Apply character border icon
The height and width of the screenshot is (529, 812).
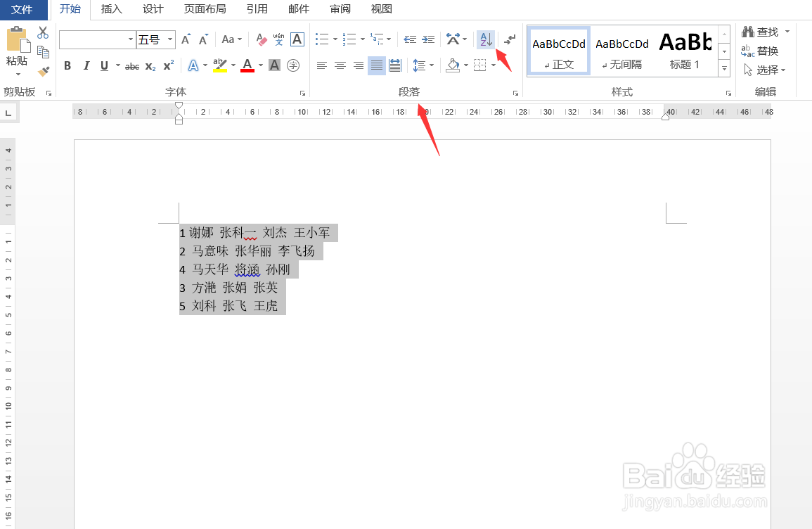tap(297, 39)
